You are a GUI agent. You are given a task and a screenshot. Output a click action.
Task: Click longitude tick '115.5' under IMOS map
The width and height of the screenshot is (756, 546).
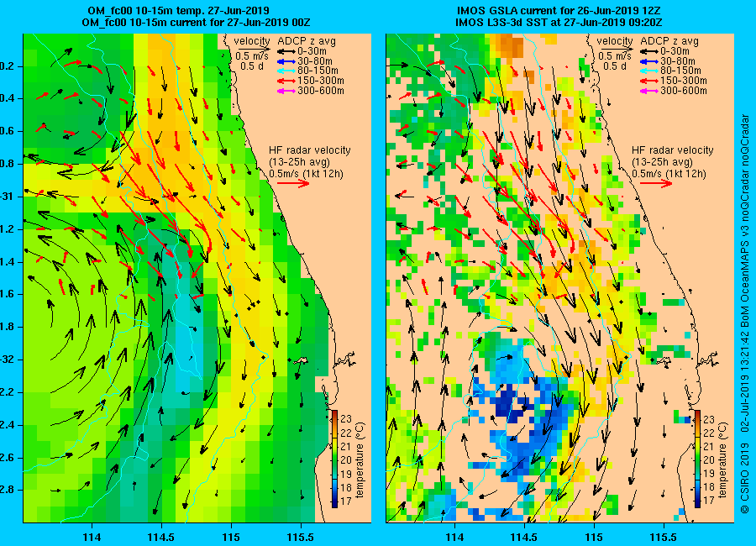[664, 538]
